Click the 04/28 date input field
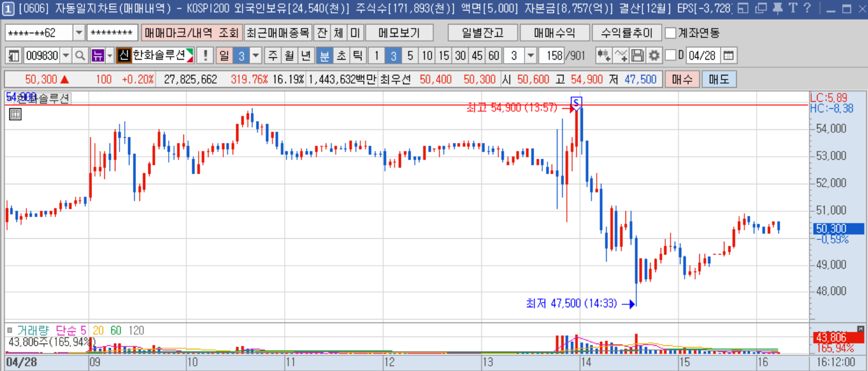The height and width of the screenshot is (371, 868). (x=703, y=56)
